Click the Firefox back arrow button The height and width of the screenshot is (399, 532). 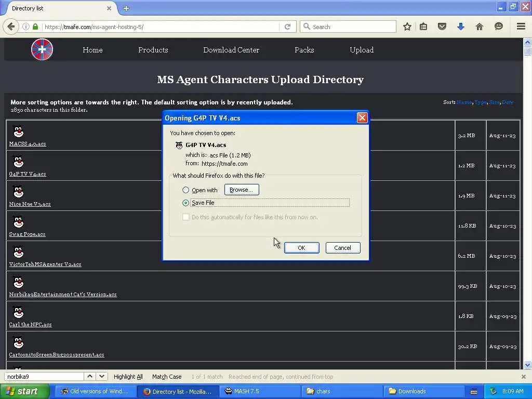pos(11,26)
